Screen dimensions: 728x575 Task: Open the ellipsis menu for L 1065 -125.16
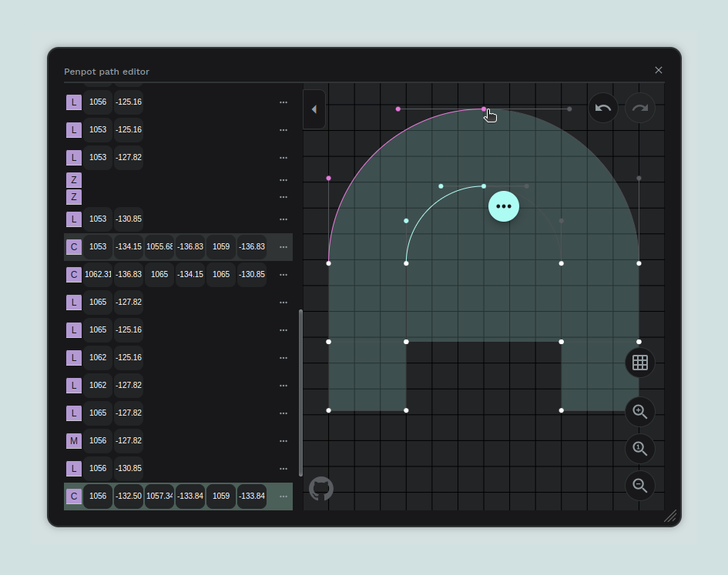[283, 330]
